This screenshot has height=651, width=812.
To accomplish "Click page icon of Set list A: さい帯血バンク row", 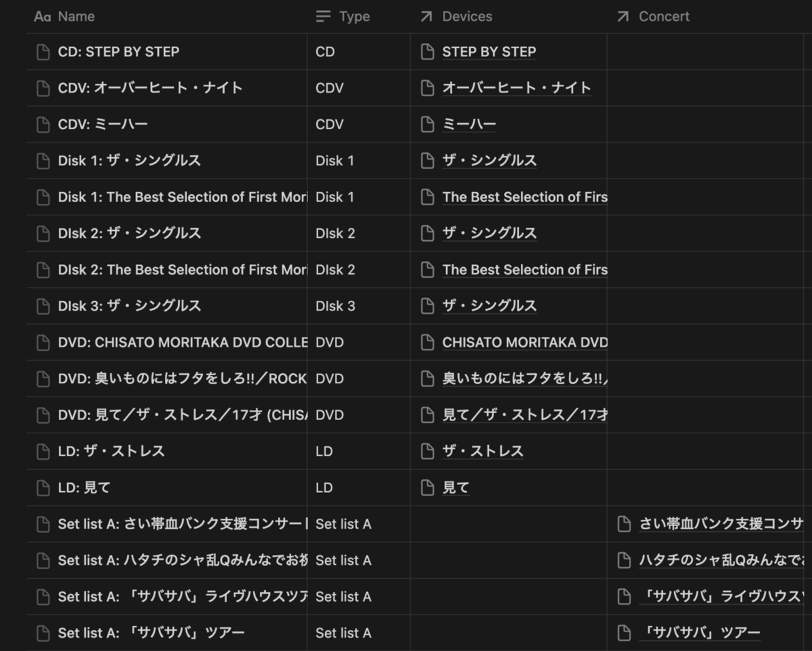I will coord(43,524).
